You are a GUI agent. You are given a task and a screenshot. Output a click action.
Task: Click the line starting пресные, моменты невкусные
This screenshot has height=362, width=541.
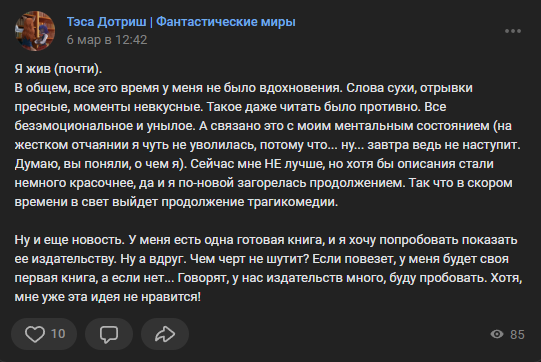point(230,107)
